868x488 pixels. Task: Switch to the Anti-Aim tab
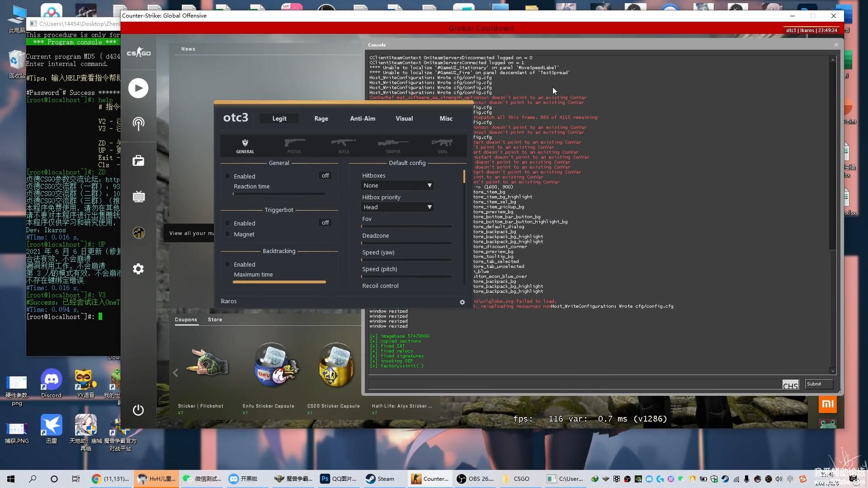(x=363, y=118)
